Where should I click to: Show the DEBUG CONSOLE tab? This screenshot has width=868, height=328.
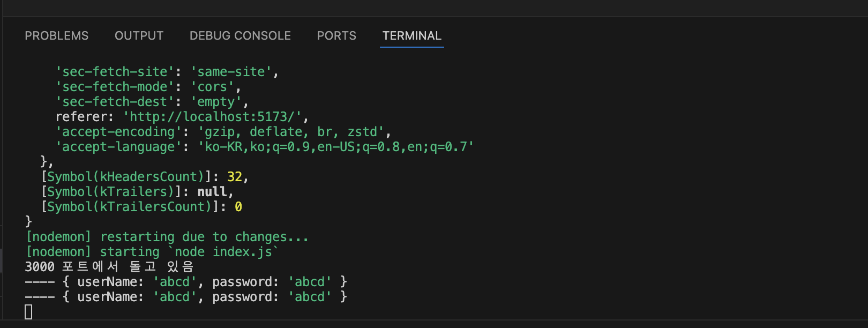coord(240,35)
